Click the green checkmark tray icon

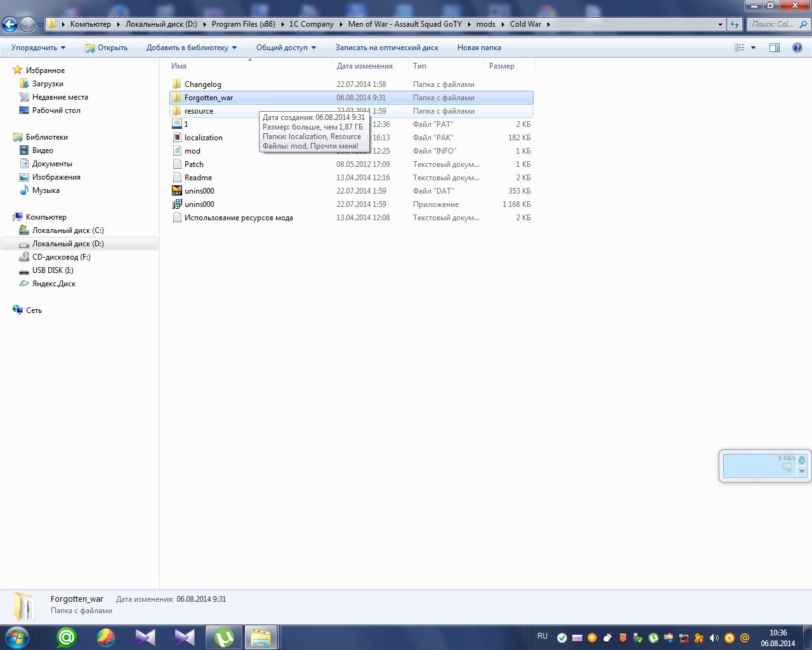coord(562,638)
